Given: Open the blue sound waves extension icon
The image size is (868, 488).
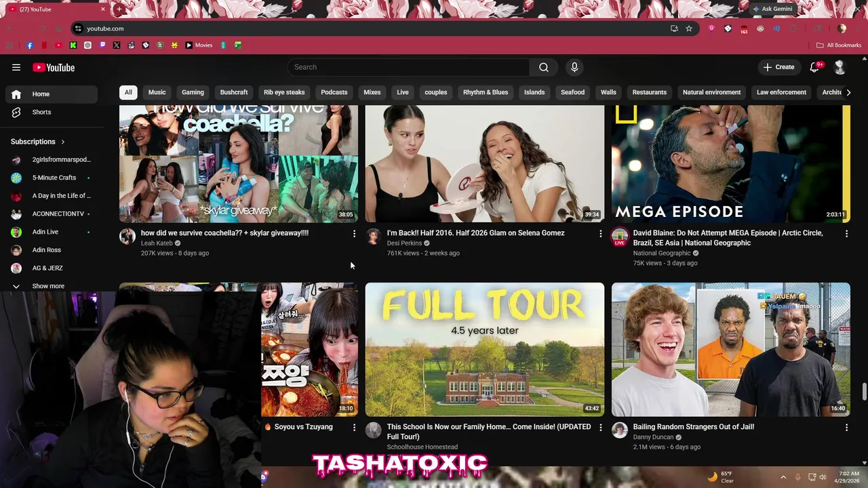Looking at the screenshot, I should (776, 28).
